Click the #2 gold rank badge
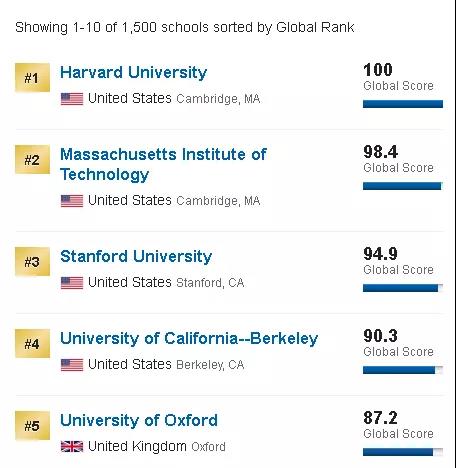456x468 pixels. click(32, 159)
